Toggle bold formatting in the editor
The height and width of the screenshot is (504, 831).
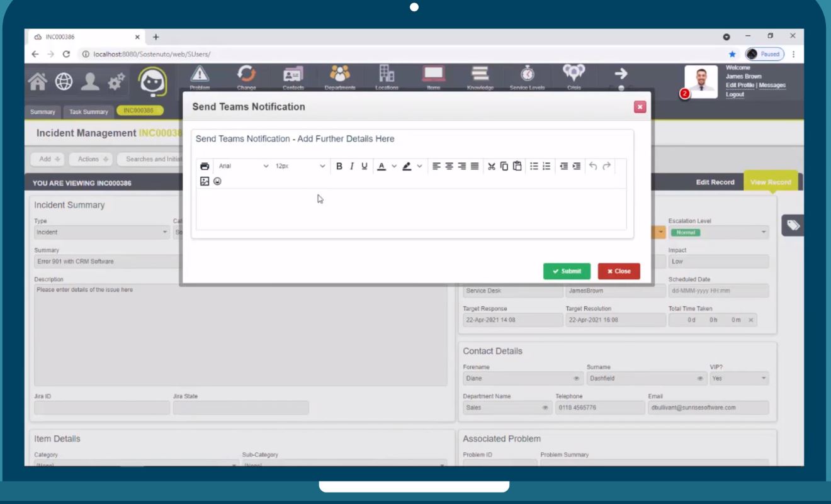tap(339, 166)
